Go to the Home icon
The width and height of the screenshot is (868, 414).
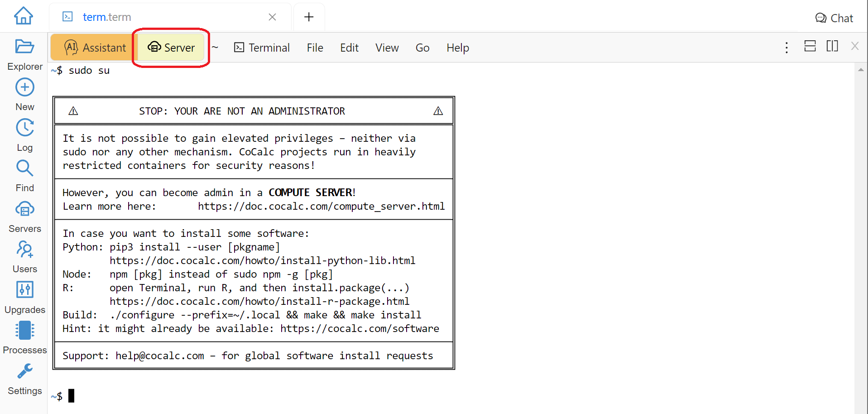24,16
